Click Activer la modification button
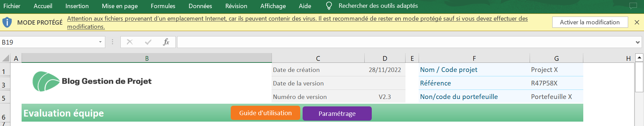This screenshot has width=644, height=126. (x=590, y=22)
